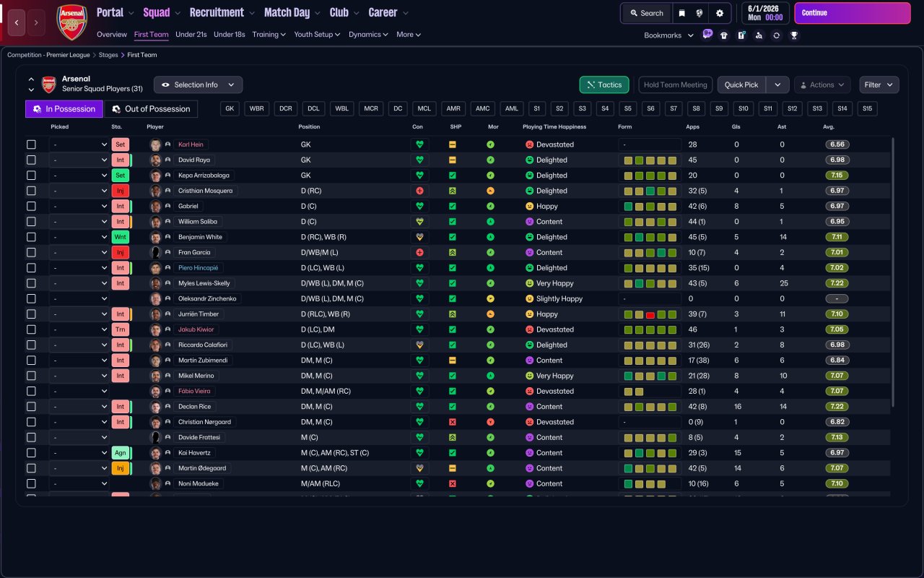
Task: Click the form squares for Declan Rice
Action: click(650, 407)
